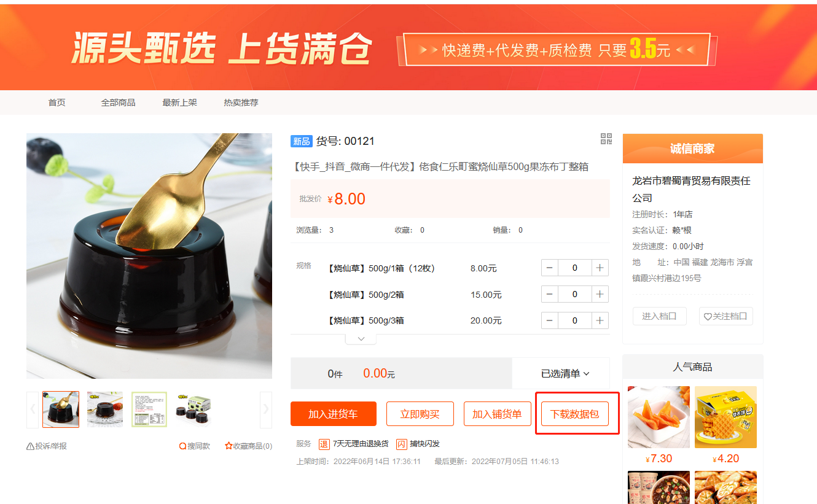The image size is (817, 504).
Task: Click the 收藏商品 star icon
Action: pyautogui.click(x=229, y=446)
